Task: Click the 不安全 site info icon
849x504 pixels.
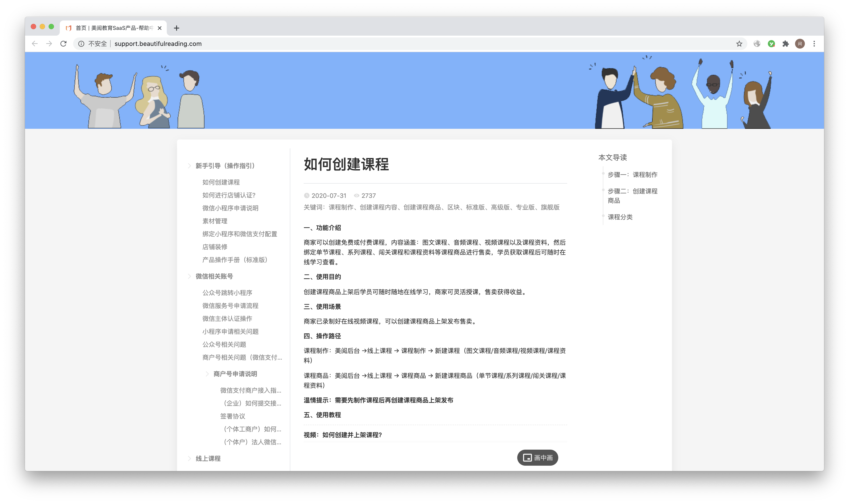Action: point(81,43)
